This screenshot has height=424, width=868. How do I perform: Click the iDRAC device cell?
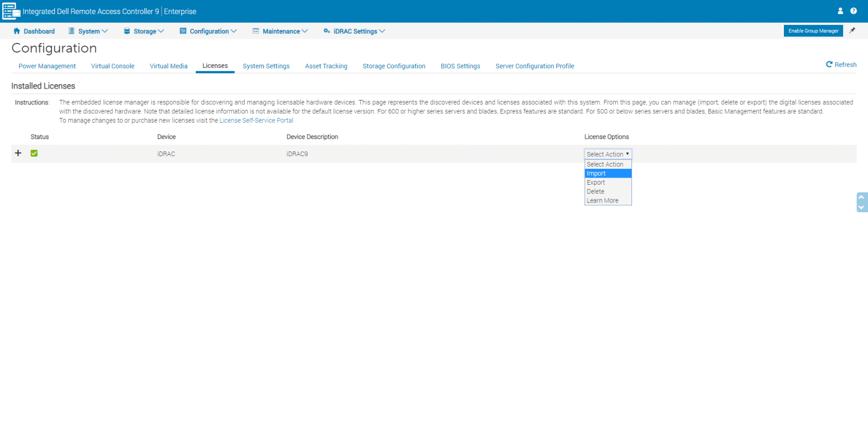pyautogui.click(x=166, y=154)
